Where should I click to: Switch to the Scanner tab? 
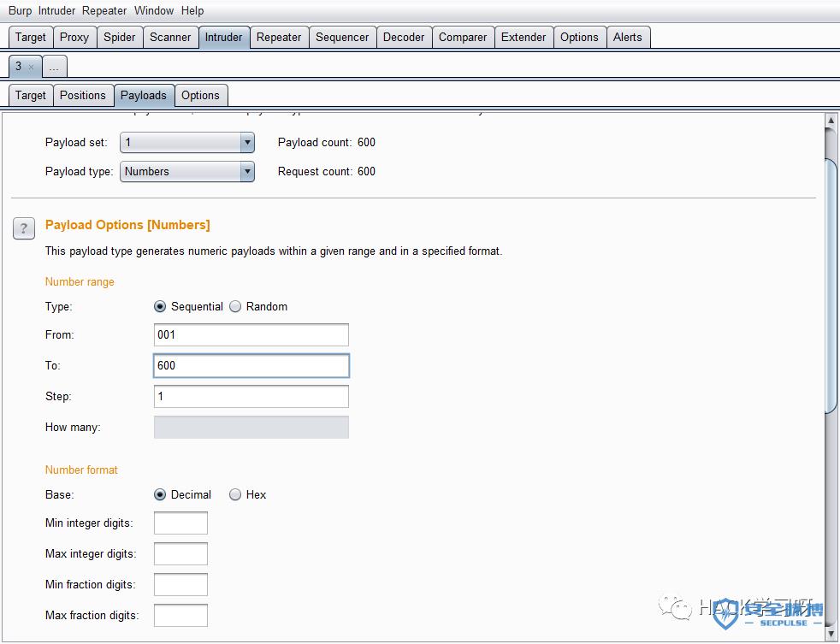[170, 37]
